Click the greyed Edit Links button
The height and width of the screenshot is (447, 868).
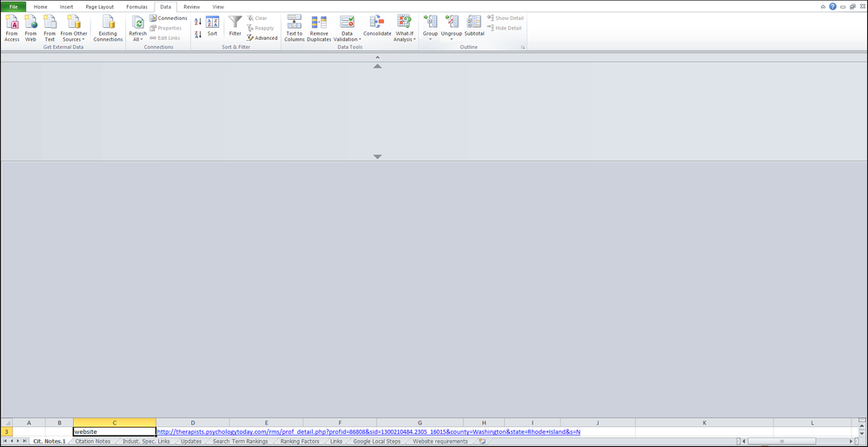point(165,38)
